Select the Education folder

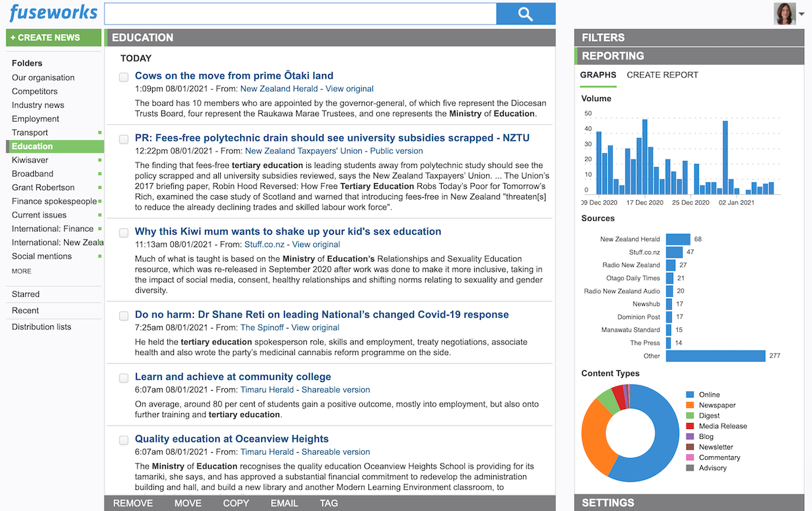[x=55, y=146]
